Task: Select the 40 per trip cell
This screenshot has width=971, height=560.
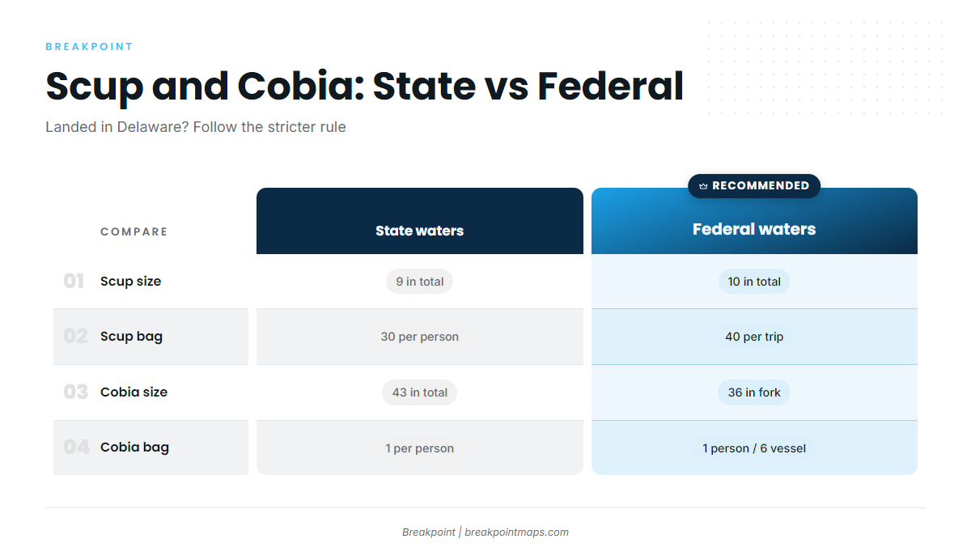Action: 754,337
